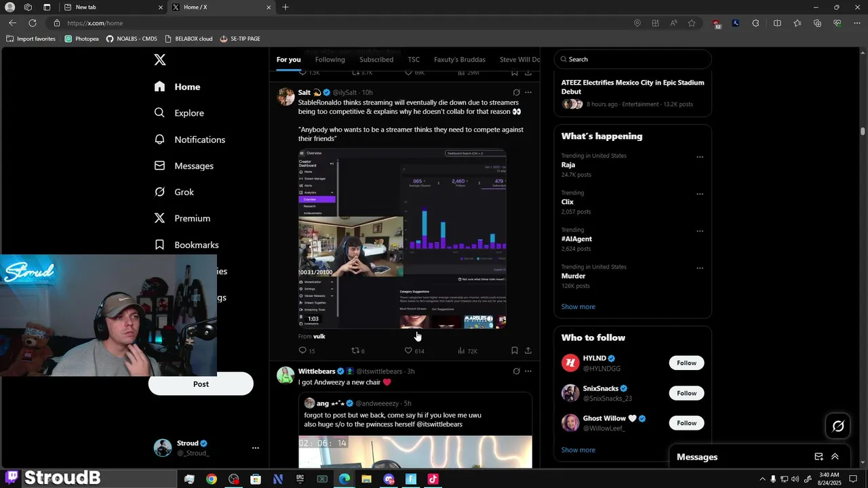Open Home in the X sidebar
868x488 pixels.
[x=177, y=87]
